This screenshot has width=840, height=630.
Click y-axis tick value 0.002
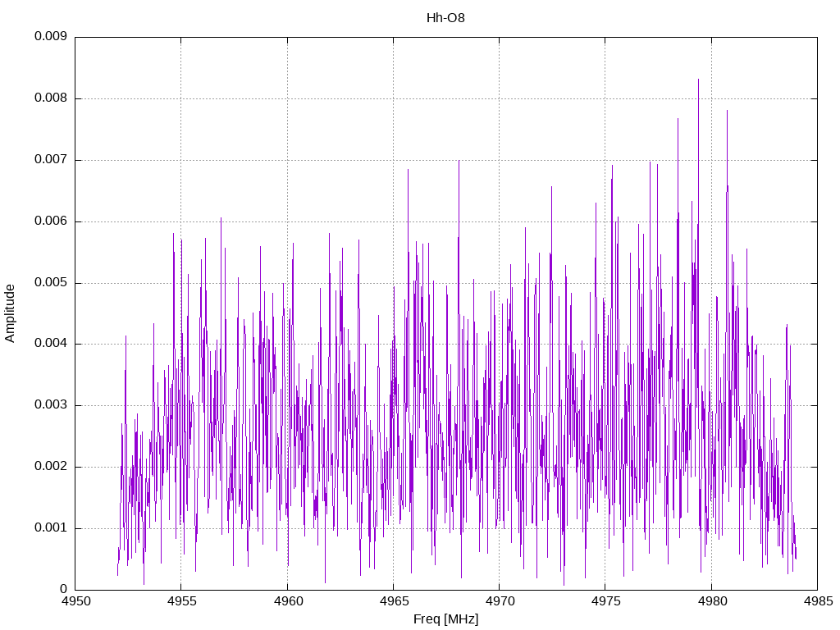51,467
